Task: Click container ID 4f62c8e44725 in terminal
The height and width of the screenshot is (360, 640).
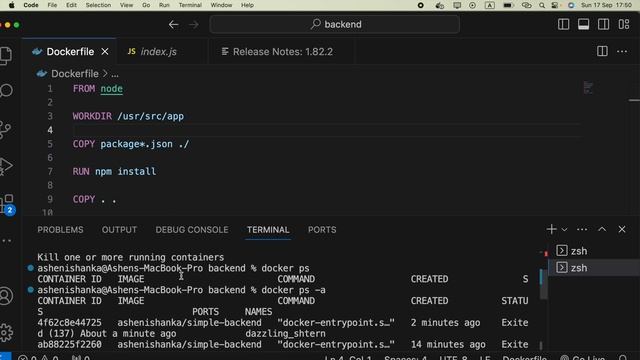Action: point(69,322)
